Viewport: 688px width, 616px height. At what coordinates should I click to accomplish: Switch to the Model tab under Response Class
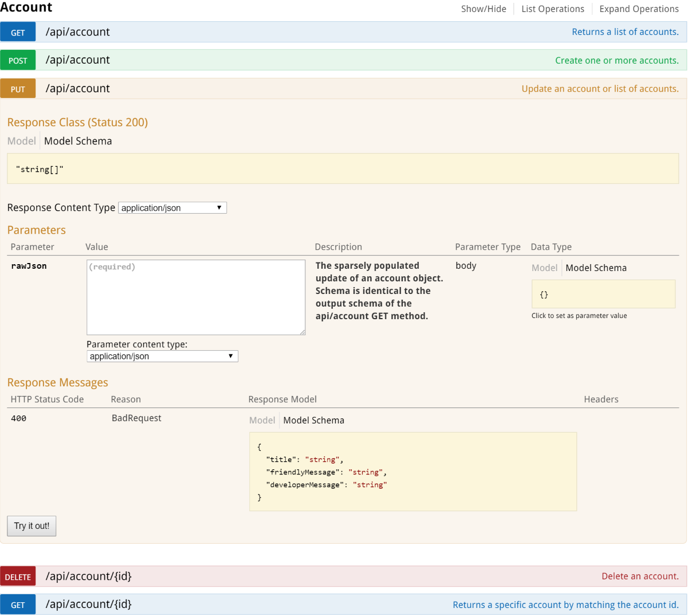(x=21, y=140)
